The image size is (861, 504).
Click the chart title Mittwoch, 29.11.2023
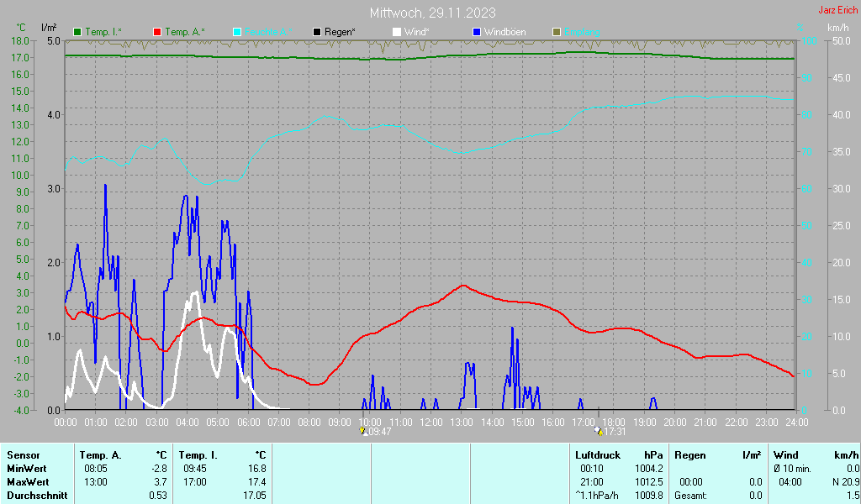click(432, 13)
